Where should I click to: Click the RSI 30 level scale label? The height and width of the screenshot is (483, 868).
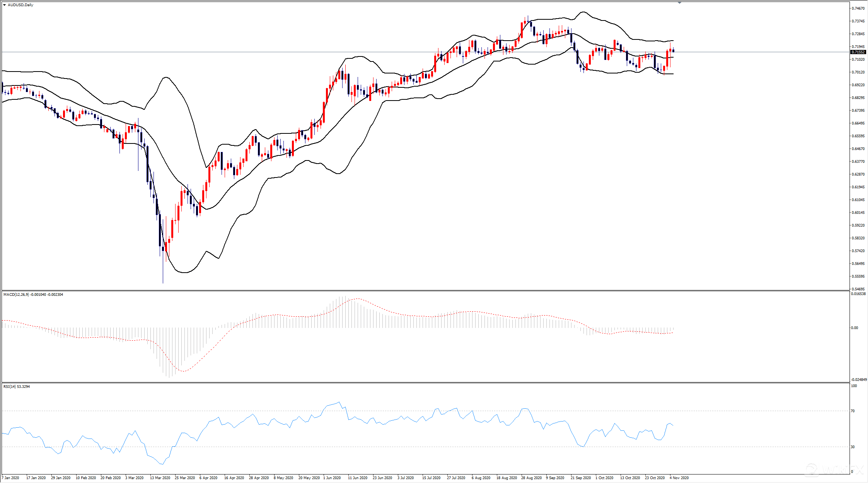pyautogui.click(x=853, y=447)
